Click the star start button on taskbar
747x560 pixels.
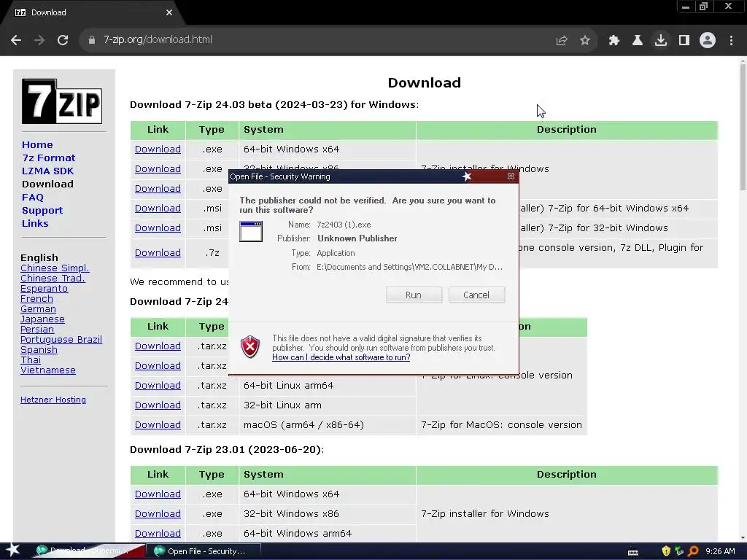click(x=13, y=550)
